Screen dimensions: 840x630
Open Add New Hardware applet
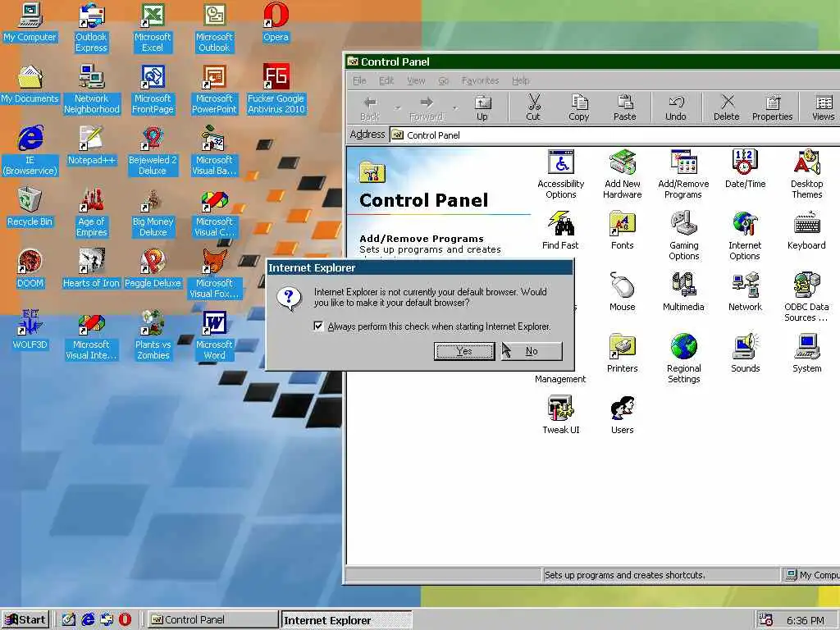coord(622,174)
